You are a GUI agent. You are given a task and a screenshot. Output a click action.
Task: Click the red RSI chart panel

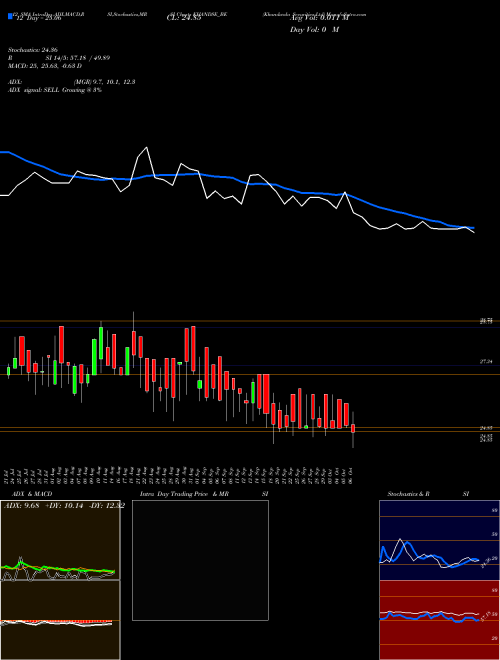coord(439,620)
